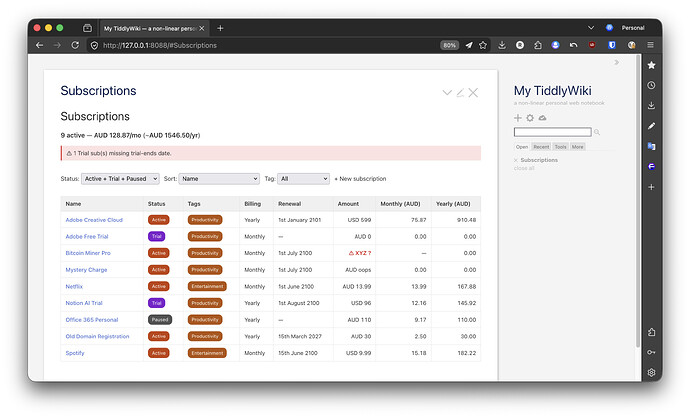The height and width of the screenshot is (417, 690).
Task: Open the Adobe Free Trial link
Action: [87, 237]
